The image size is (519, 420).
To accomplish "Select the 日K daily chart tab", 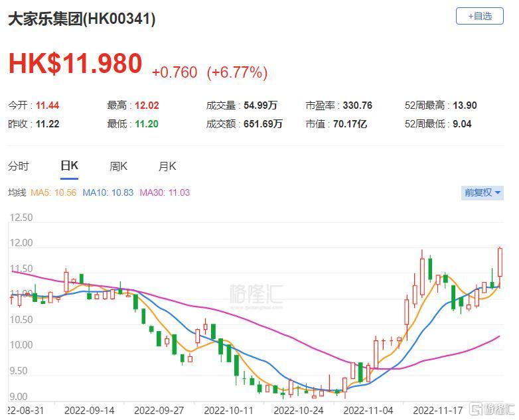I will 69,166.
